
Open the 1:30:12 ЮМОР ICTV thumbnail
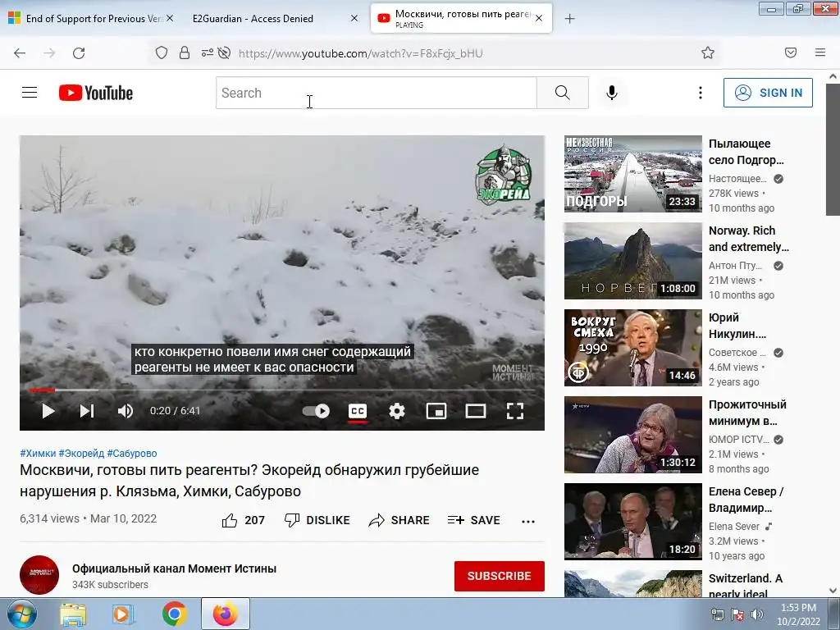click(x=632, y=435)
